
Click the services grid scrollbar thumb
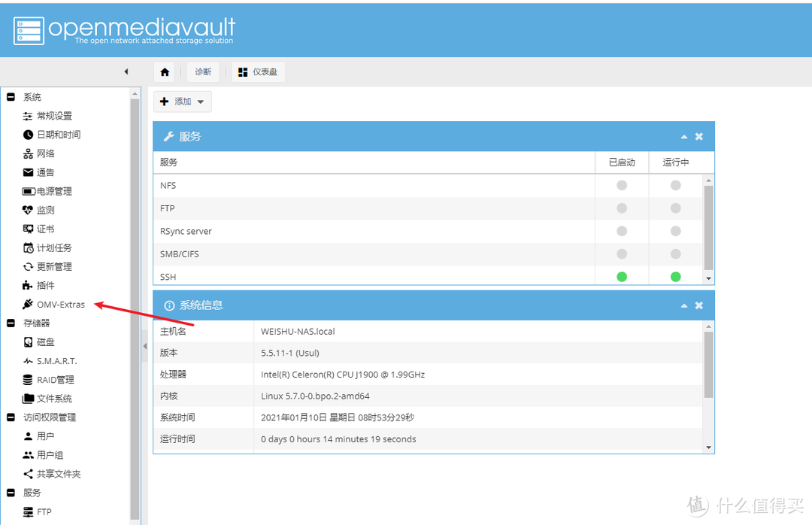point(708,227)
